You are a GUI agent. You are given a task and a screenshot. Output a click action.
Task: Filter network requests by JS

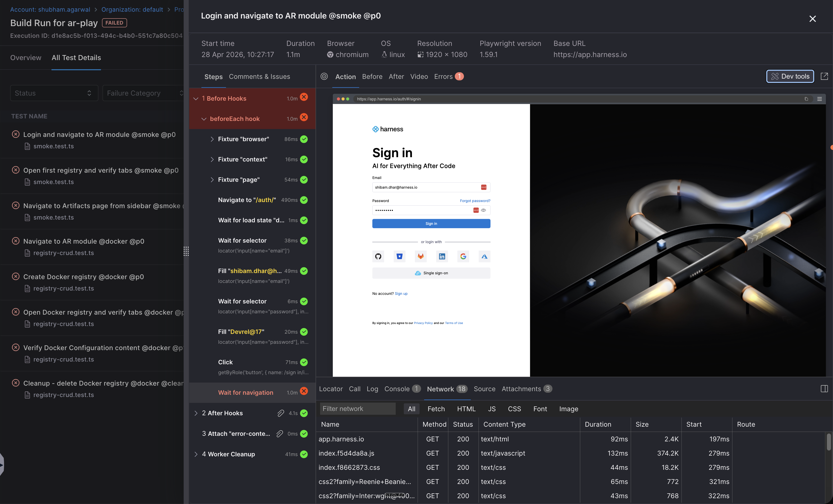pyautogui.click(x=492, y=409)
